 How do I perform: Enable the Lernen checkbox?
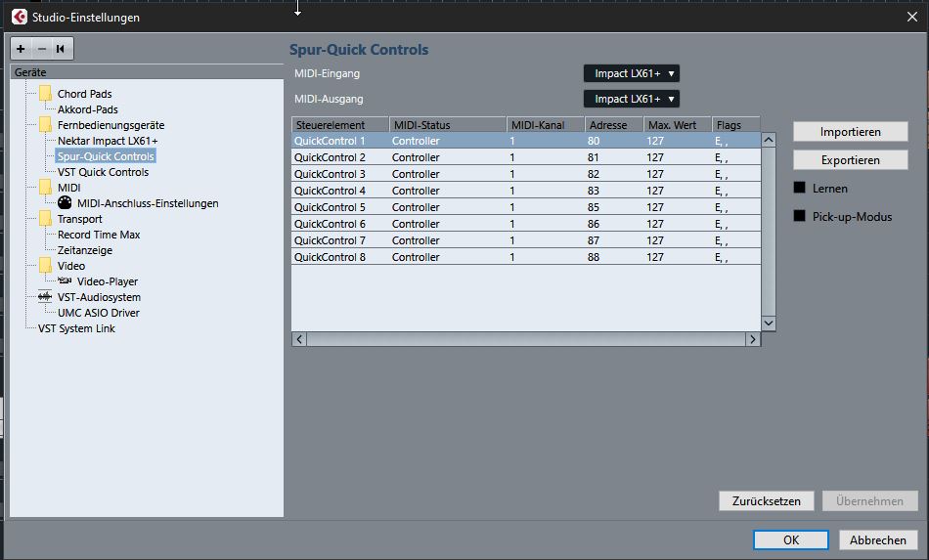(x=799, y=188)
